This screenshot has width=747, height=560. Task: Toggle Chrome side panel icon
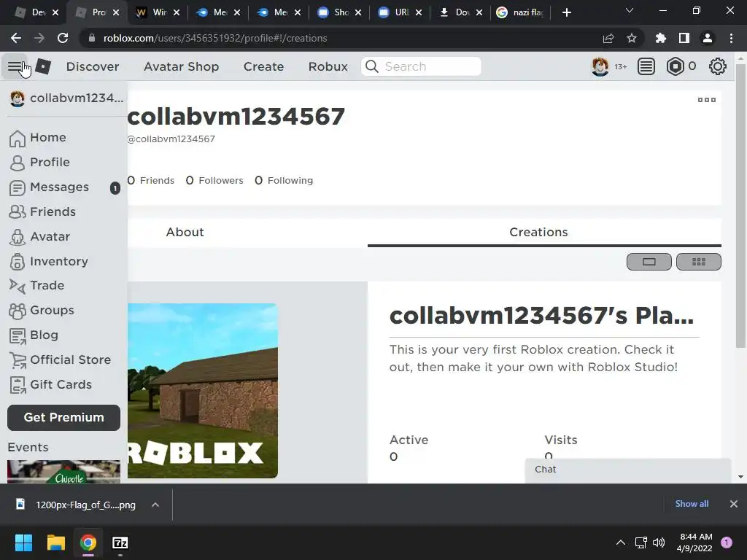click(x=684, y=38)
